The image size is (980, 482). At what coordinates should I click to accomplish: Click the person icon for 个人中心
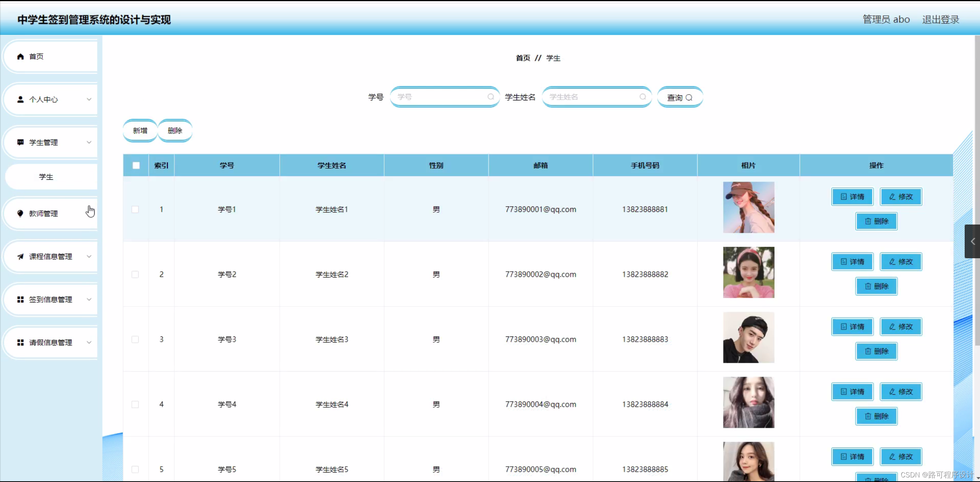(x=20, y=100)
